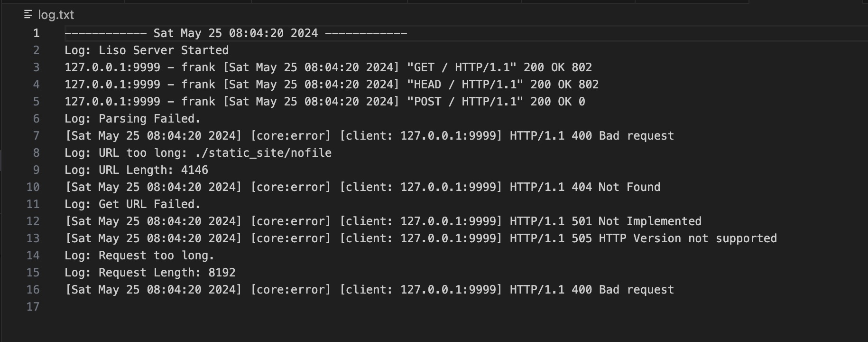Click the empty line number 17

[33, 307]
